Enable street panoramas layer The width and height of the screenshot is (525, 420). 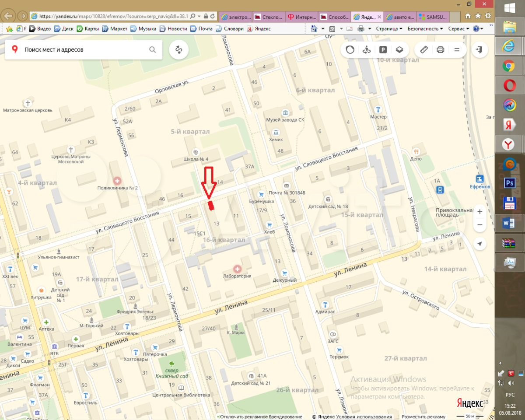tap(367, 49)
